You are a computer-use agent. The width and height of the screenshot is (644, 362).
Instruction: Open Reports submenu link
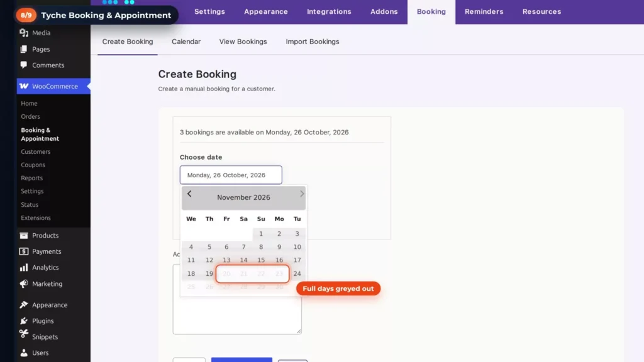pos(31,178)
